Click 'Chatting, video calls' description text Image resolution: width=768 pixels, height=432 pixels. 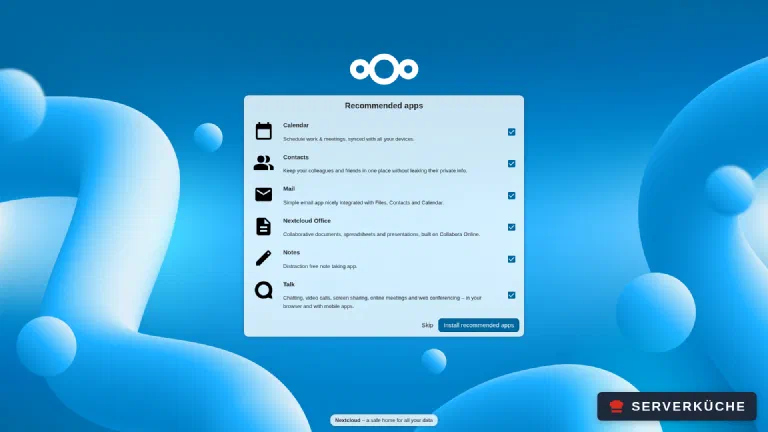(382, 302)
